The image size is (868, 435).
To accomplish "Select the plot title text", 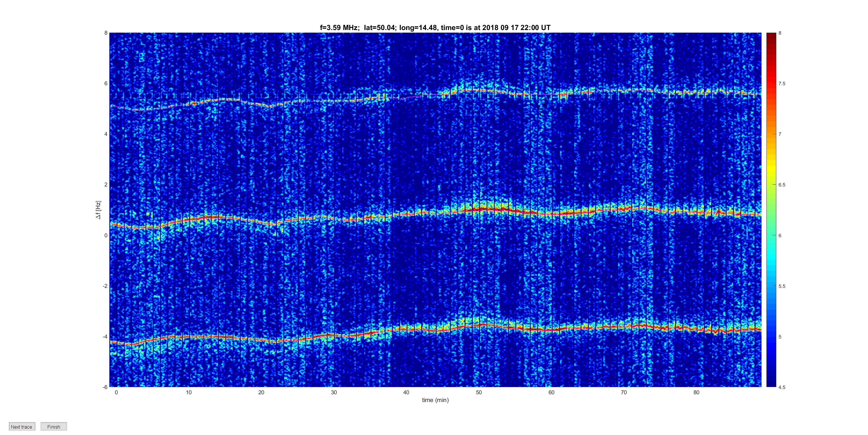I will [435, 28].
